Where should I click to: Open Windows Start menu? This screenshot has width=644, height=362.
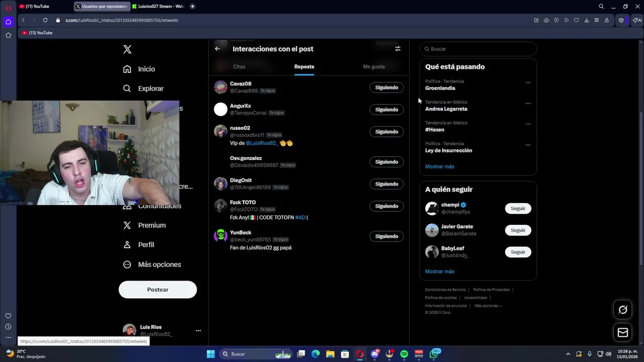point(211,354)
